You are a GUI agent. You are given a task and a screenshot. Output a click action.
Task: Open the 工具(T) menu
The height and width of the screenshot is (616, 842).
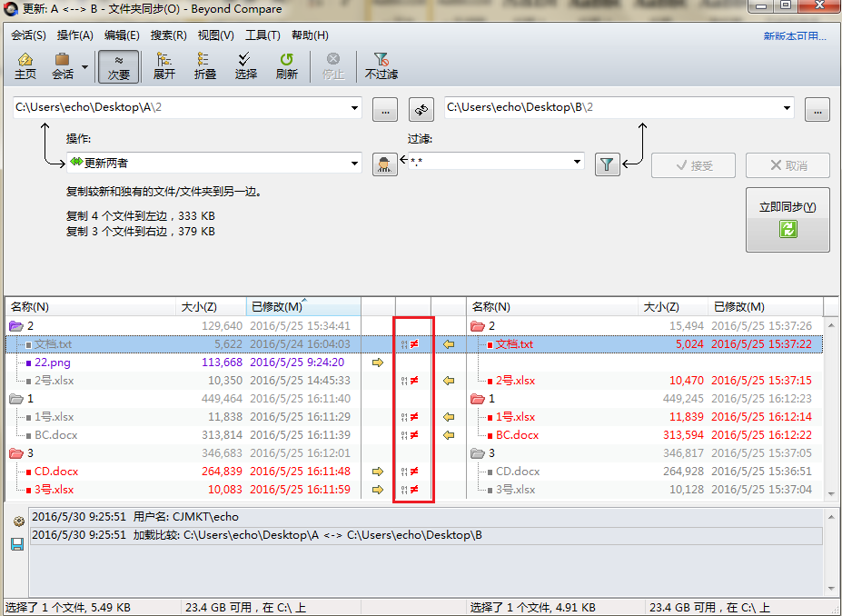pos(263,35)
